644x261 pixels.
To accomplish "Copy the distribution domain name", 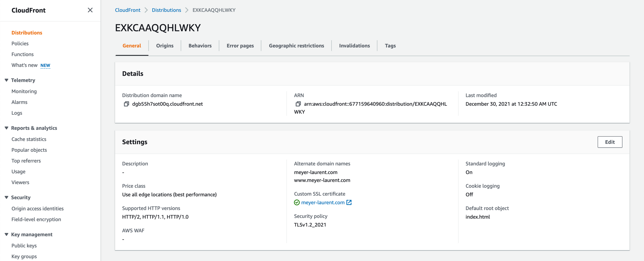I will pos(127,104).
